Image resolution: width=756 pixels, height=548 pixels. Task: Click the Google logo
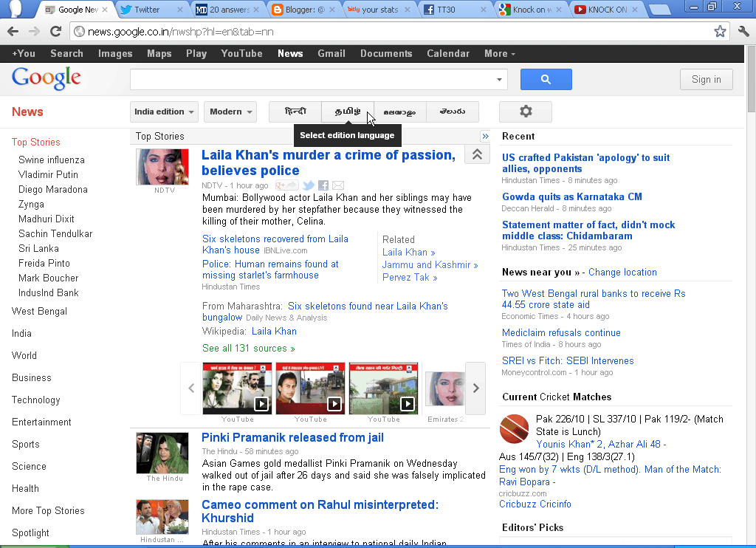coord(47,78)
